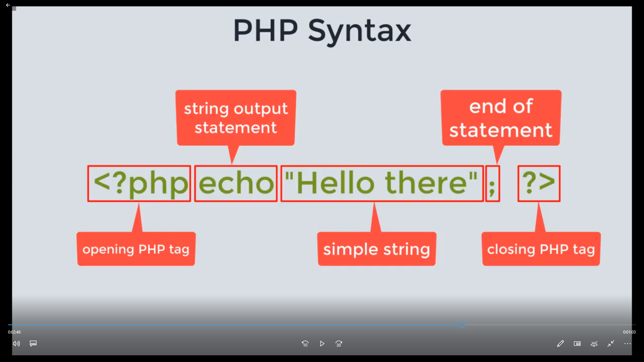644x362 pixels.
Task: Expand playback options via the three dots
Action: 628,344
